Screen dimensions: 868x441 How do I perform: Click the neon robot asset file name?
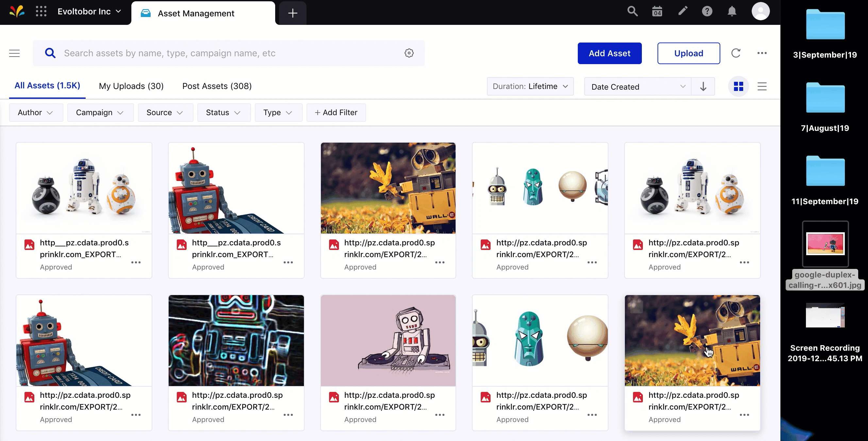237,401
